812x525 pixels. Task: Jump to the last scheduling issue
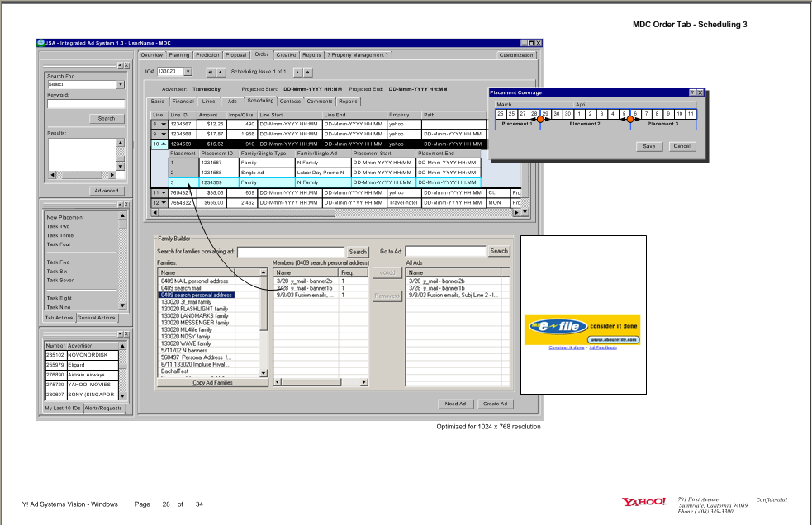306,72
